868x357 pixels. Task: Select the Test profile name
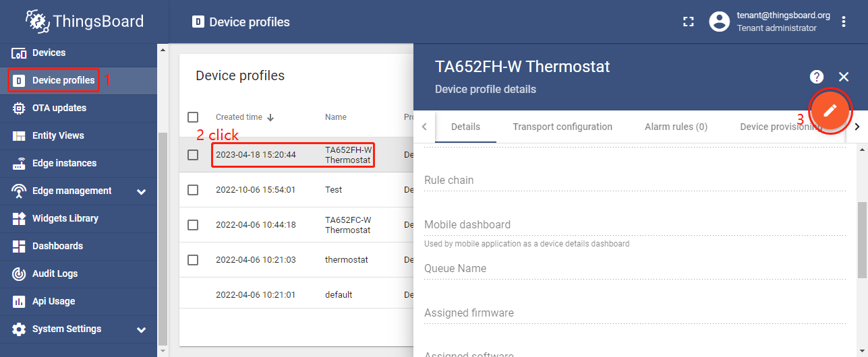click(x=333, y=190)
